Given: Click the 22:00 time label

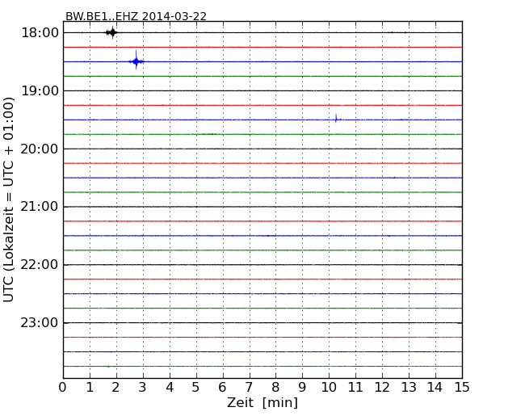Looking at the screenshot, I should (x=40, y=265).
